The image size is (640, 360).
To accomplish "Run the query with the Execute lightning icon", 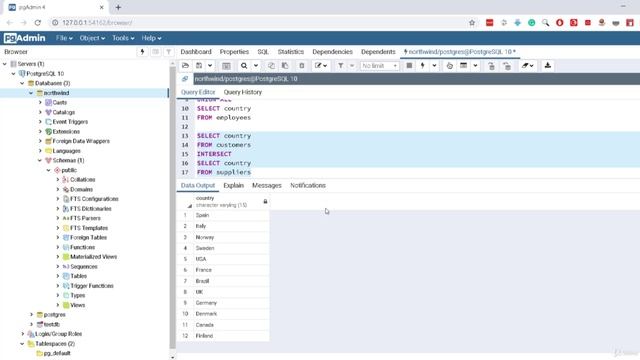I will coord(422,66).
